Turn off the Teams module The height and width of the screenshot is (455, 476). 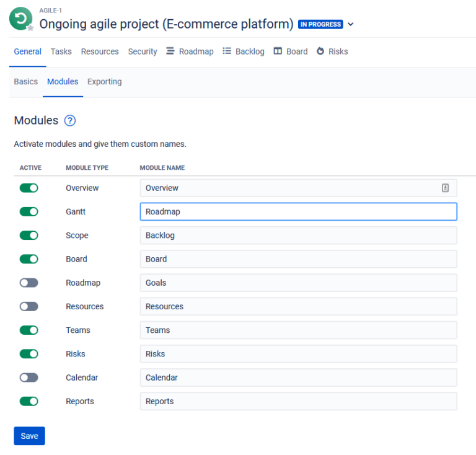click(x=29, y=330)
